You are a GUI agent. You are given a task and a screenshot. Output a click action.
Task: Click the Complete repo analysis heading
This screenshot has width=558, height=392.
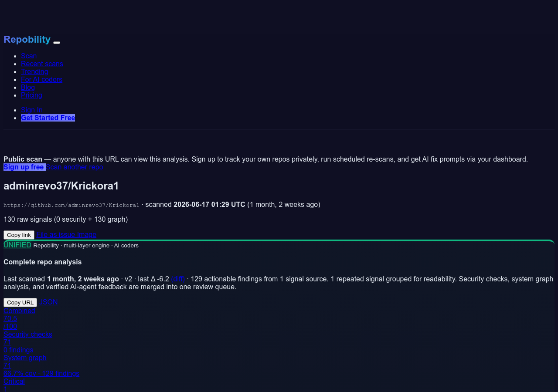tap(43, 262)
